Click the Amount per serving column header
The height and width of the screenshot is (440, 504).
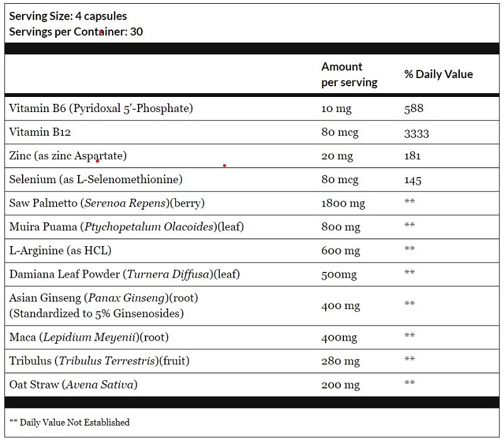point(350,74)
